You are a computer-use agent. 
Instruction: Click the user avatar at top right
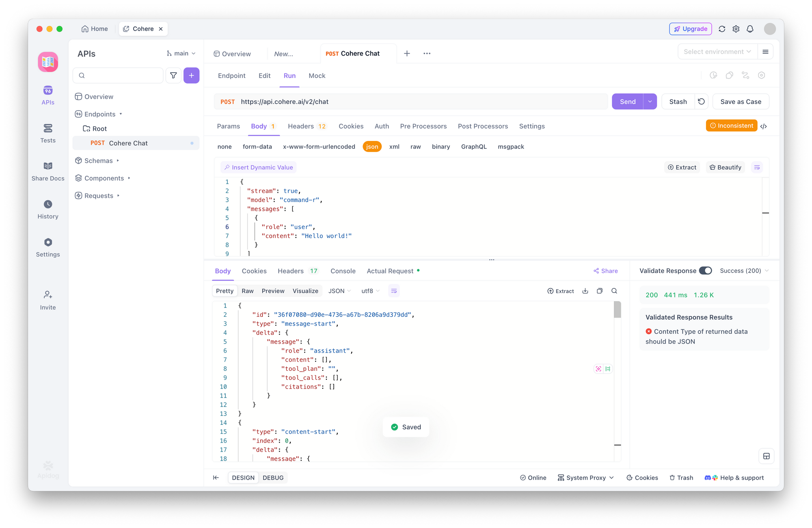(x=770, y=29)
